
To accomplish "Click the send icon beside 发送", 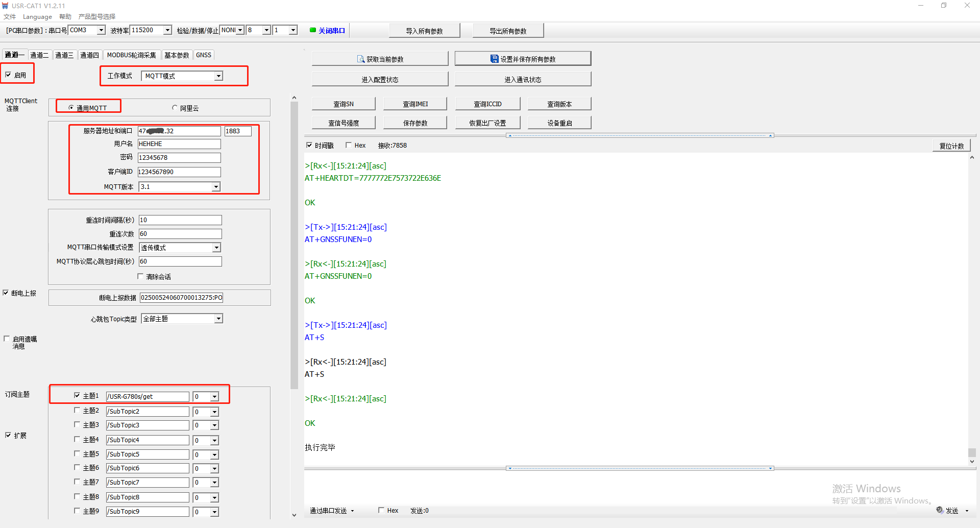I will [939, 510].
